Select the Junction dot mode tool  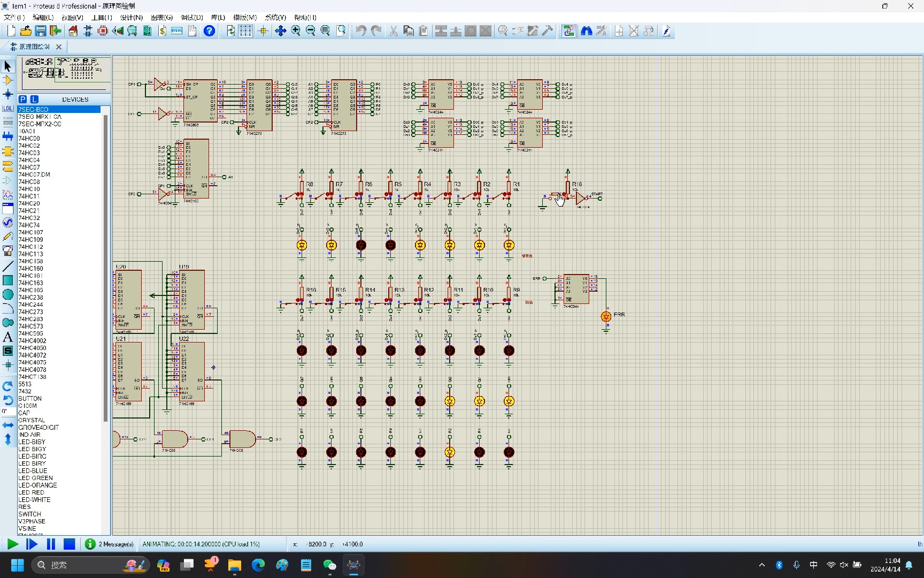point(7,95)
